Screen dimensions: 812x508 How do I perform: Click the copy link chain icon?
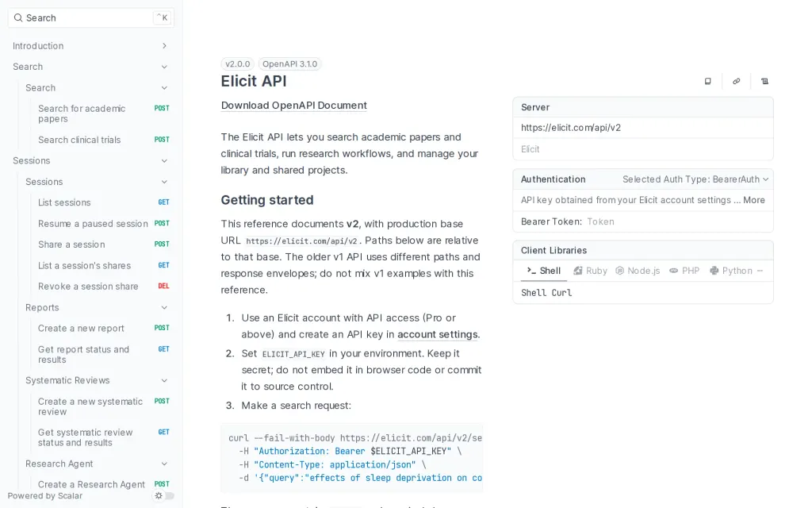pos(736,82)
